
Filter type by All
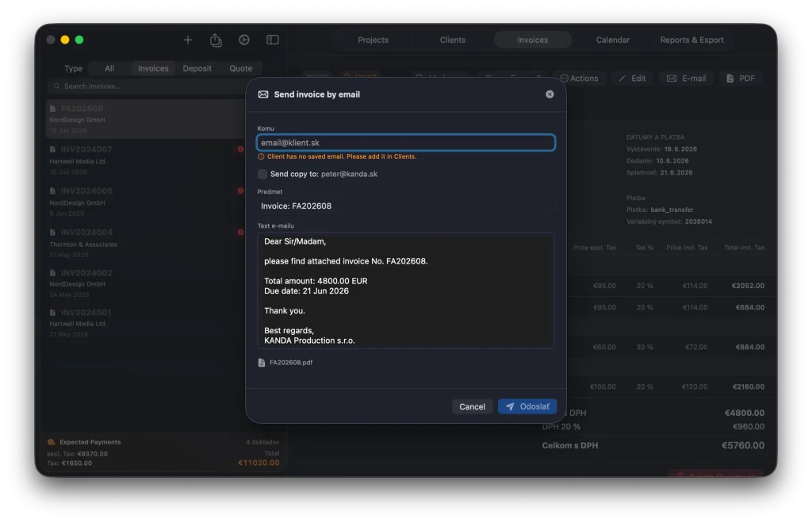click(109, 68)
